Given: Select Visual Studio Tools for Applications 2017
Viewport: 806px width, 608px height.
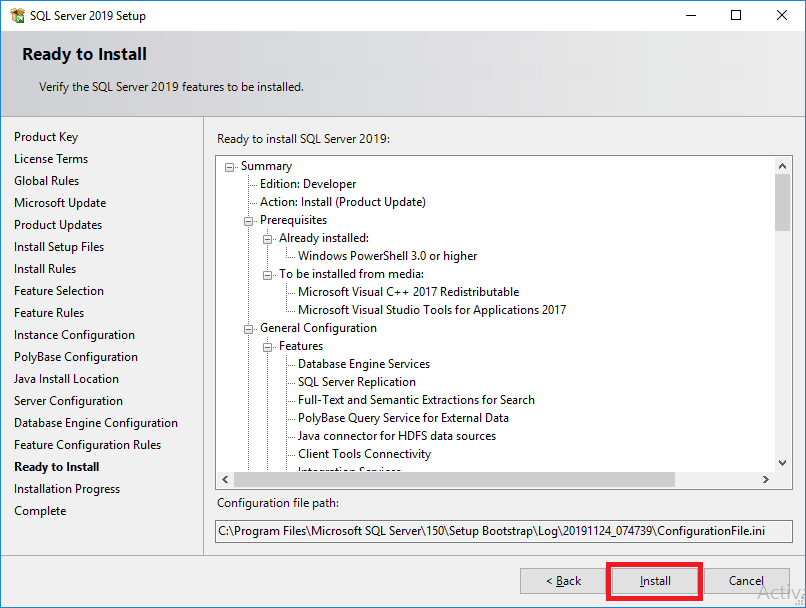Looking at the screenshot, I should 432,310.
